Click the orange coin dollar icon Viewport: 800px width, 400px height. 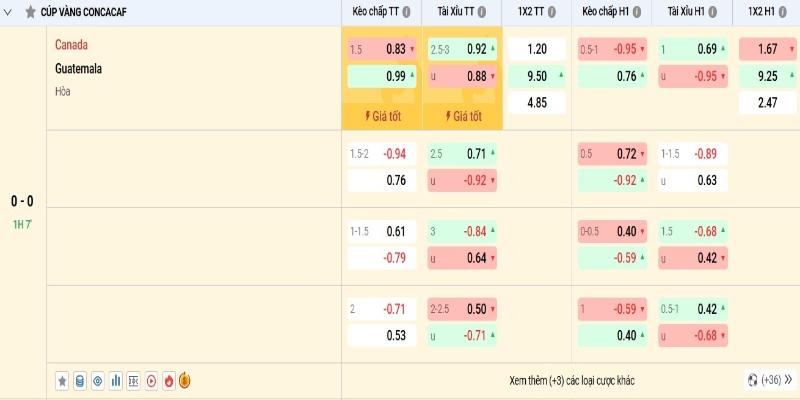(184, 380)
